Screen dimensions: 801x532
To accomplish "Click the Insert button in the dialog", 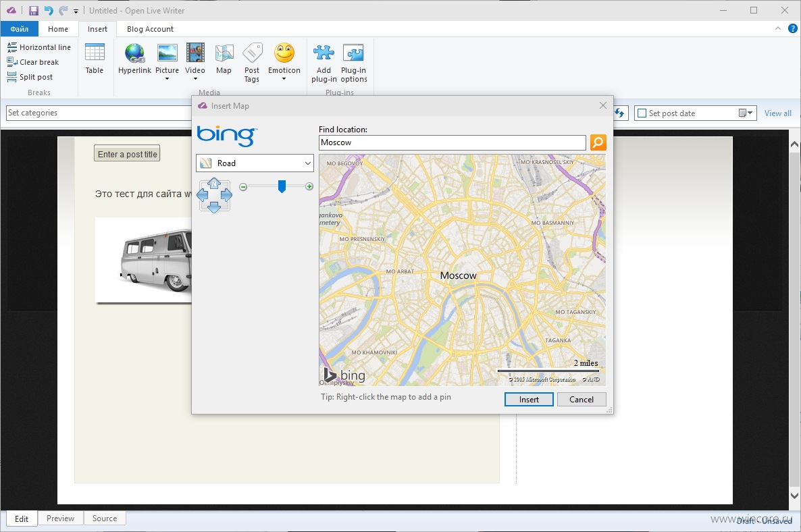I will [529, 399].
